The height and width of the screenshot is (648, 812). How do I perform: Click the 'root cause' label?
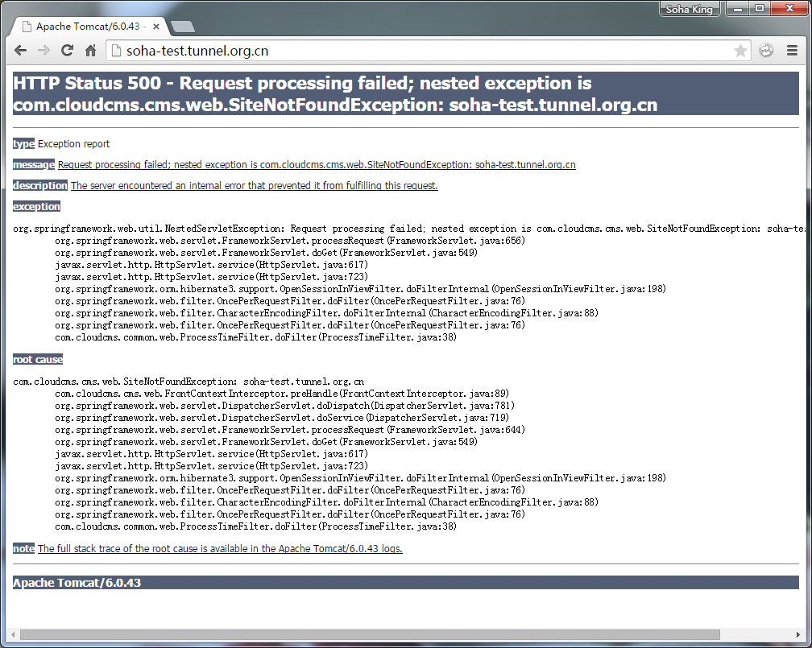click(x=38, y=359)
